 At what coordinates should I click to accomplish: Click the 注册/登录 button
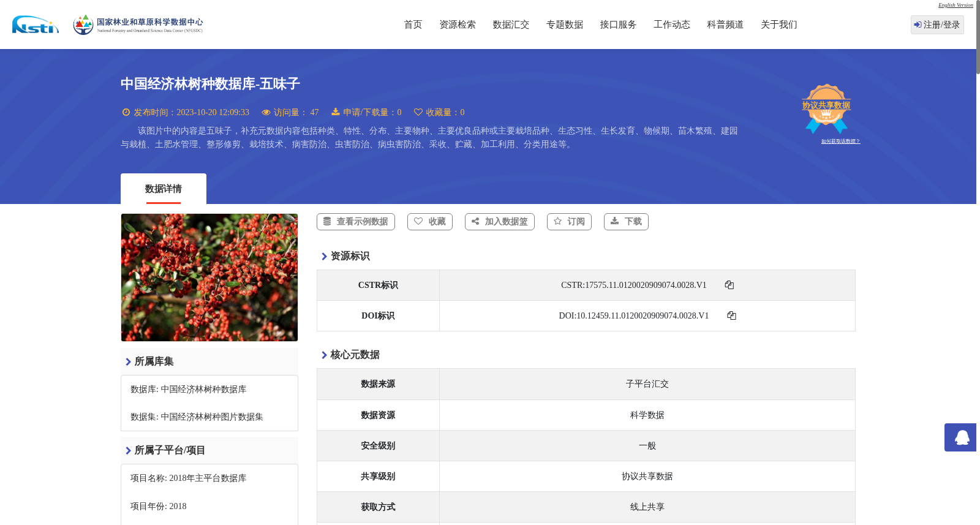click(x=937, y=25)
